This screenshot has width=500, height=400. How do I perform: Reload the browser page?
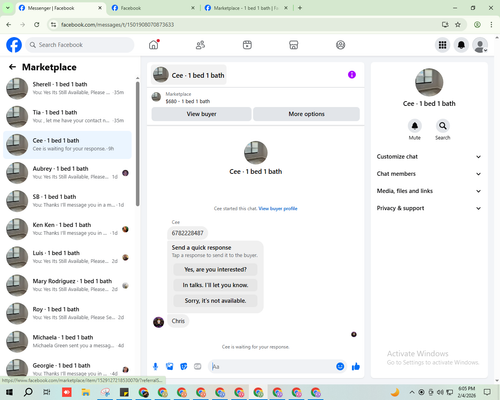pos(37,24)
